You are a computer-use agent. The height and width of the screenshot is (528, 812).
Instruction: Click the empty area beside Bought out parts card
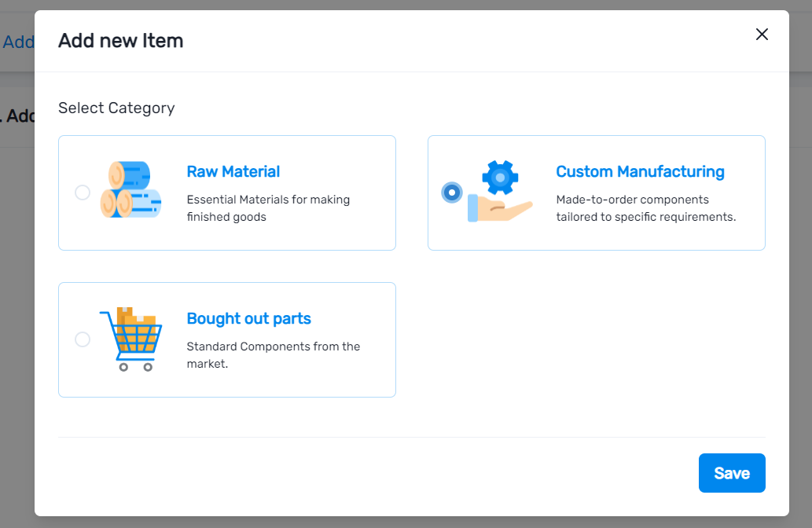pos(596,339)
